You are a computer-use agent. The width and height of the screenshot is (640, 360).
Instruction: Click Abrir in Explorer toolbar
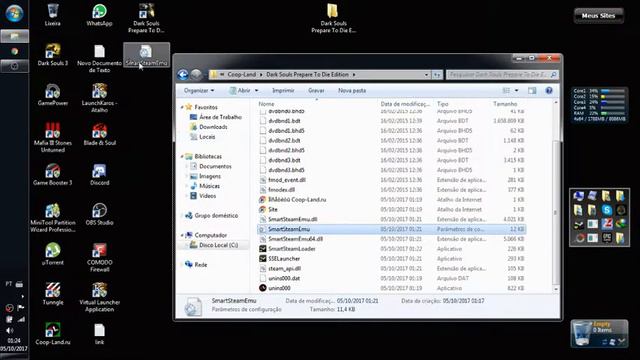240,91
